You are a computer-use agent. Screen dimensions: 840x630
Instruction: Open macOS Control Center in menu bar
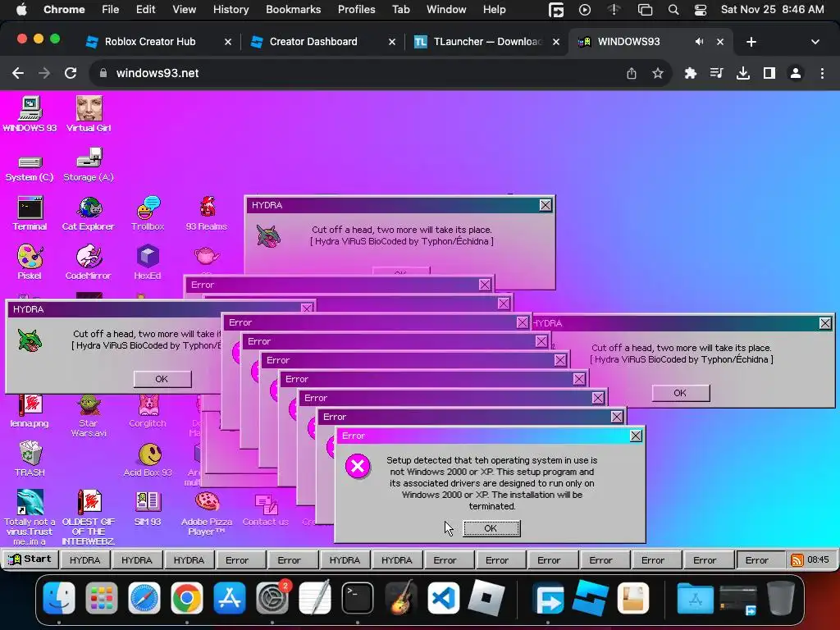[701, 10]
